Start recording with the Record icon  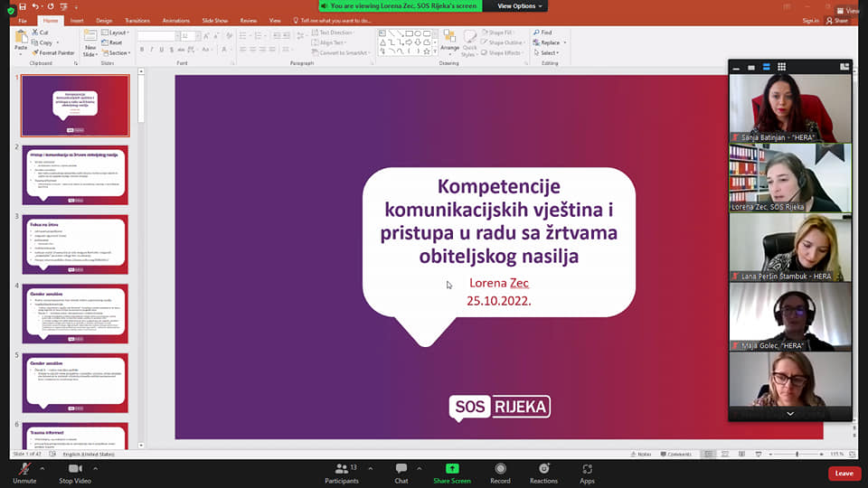(500, 469)
